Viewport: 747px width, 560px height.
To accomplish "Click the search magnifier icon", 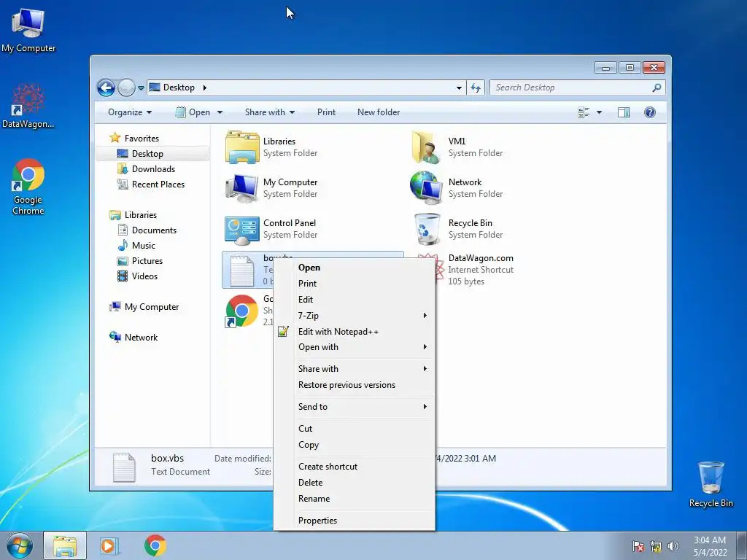I will click(657, 87).
